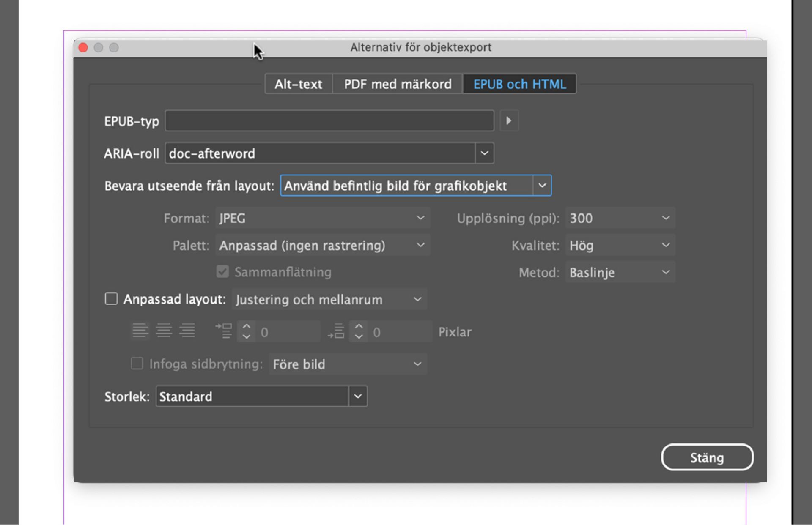Open the Bevara utseende från layout dropdown
812x525 pixels.
click(543, 186)
